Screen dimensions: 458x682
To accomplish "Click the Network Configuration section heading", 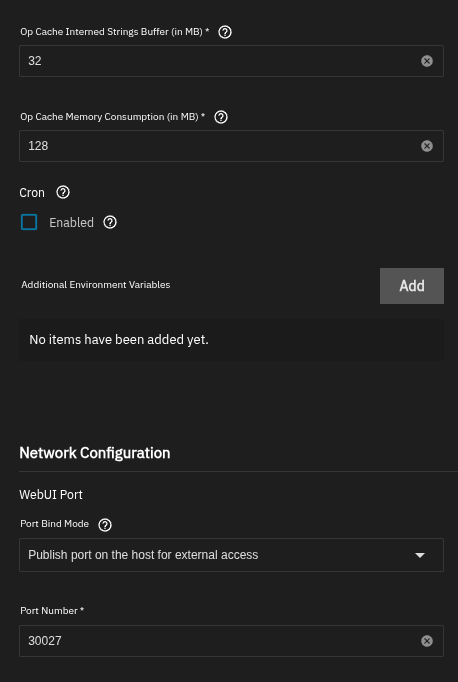I will coord(95,453).
